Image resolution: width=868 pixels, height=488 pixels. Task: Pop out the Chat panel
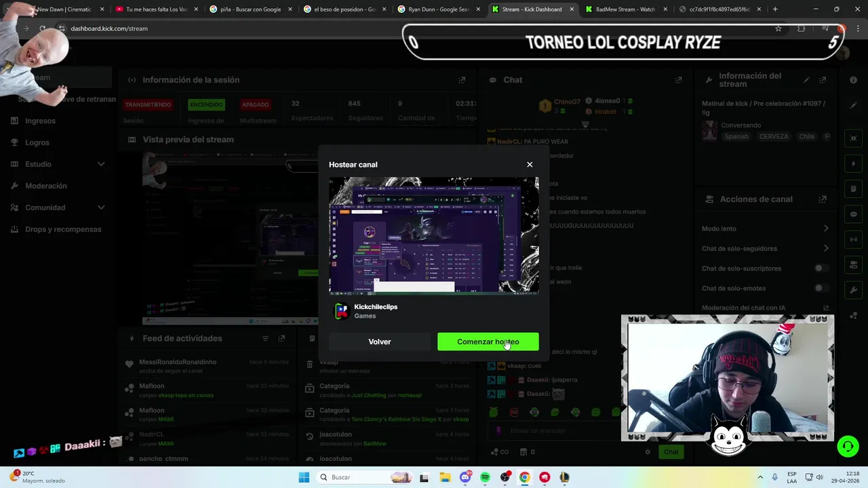point(678,80)
